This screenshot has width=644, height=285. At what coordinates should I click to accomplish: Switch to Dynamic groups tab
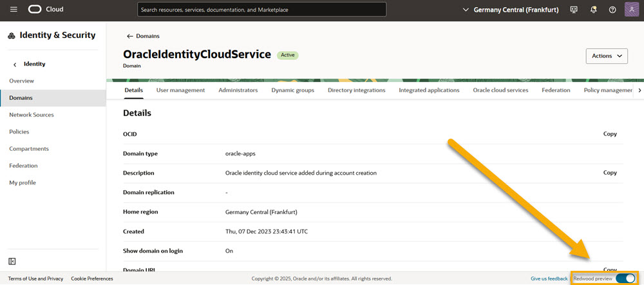coord(292,90)
